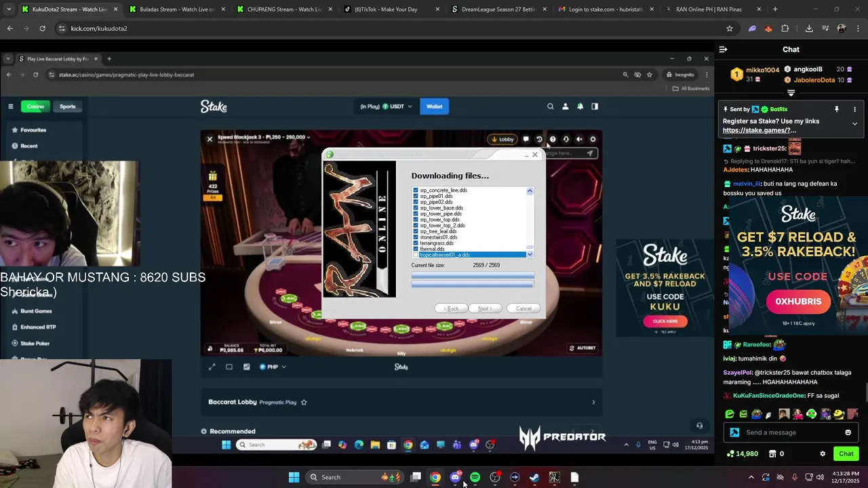Click Next in the downloader dialog
The width and height of the screenshot is (868, 488).
pyautogui.click(x=485, y=308)
